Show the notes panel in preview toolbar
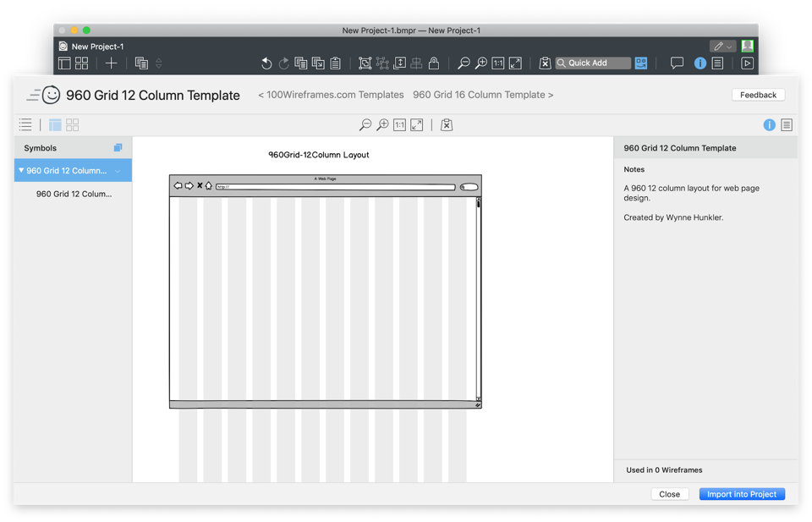Screen dimensions: 812x522 [x=787, y=125]
